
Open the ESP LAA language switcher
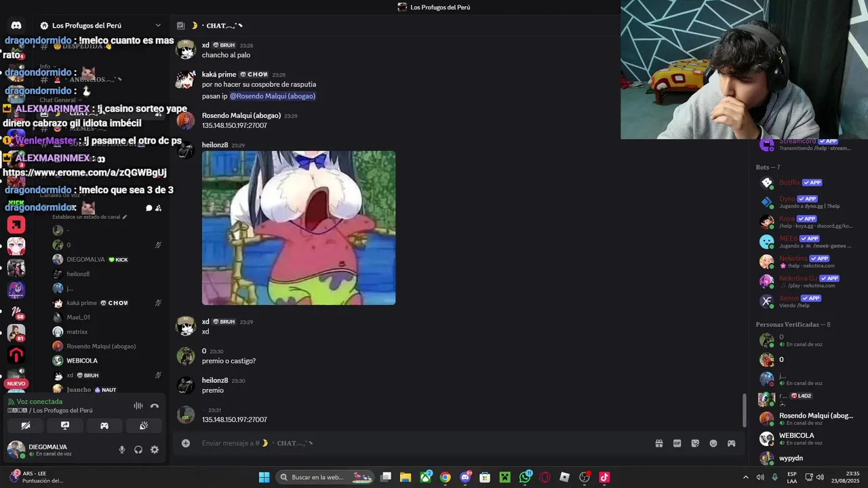[792, 477]
